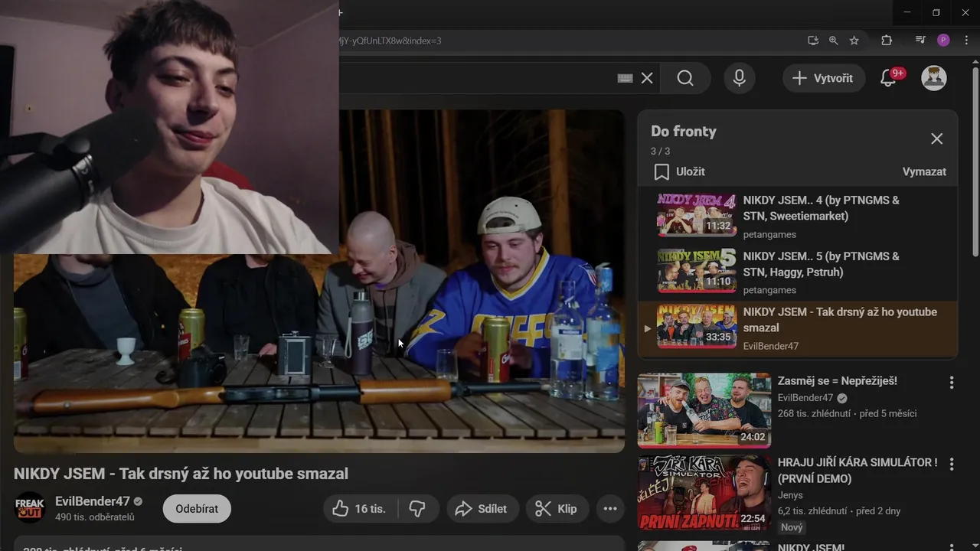Click the video title NIKDY JSEM - Tak drsný
Screen dimensions: 980x551
[x=181, y=474]
